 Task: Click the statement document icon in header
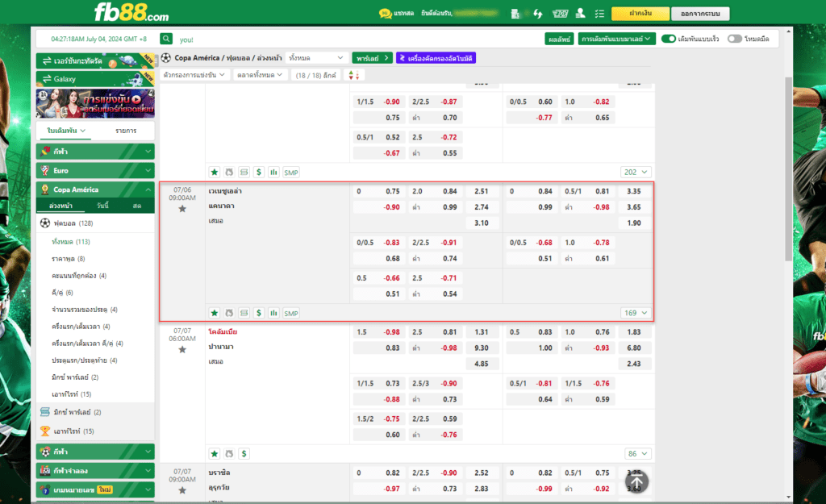pyautogui.click(x=515, y=14)
